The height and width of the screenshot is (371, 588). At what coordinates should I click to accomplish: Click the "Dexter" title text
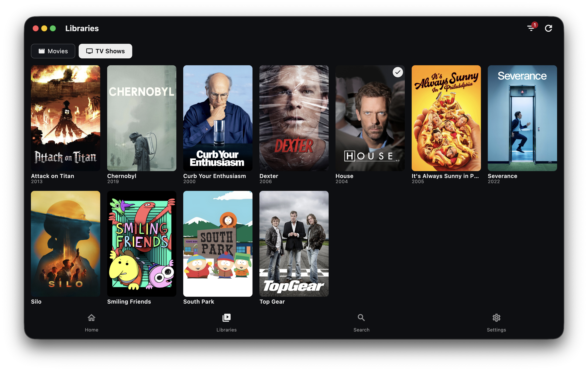point(269,176)
